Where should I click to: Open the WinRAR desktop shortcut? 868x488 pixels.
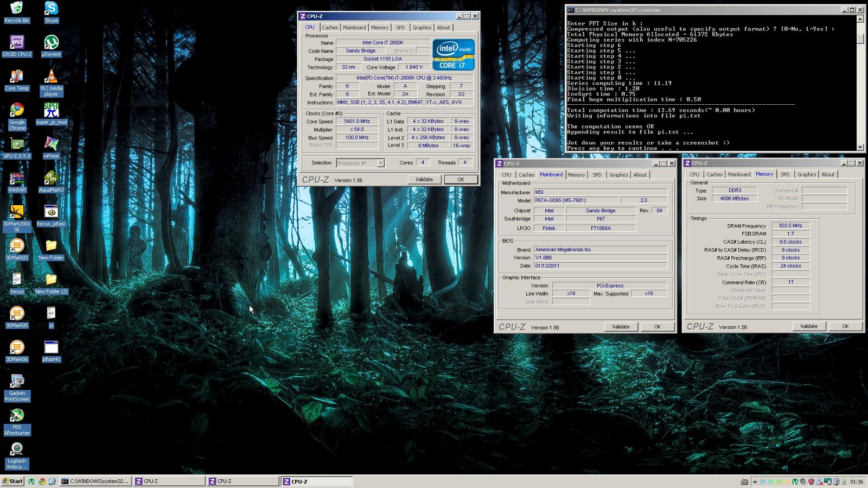tap(17, 181)
